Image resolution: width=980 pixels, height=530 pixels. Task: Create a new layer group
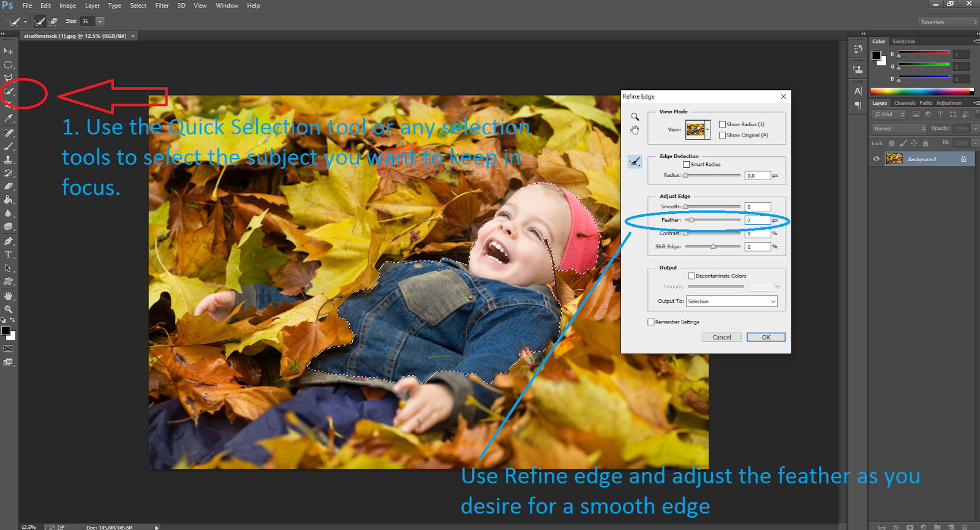937,526
